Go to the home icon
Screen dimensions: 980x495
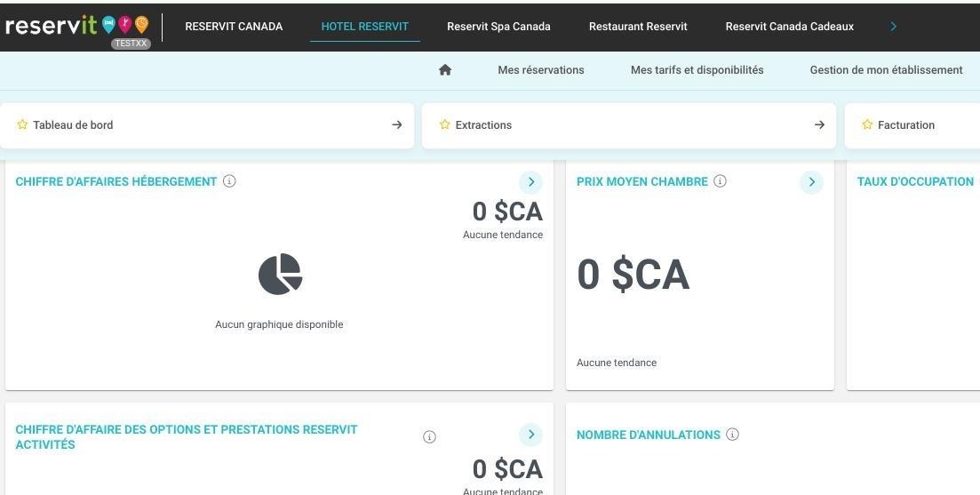pos(445,70)
